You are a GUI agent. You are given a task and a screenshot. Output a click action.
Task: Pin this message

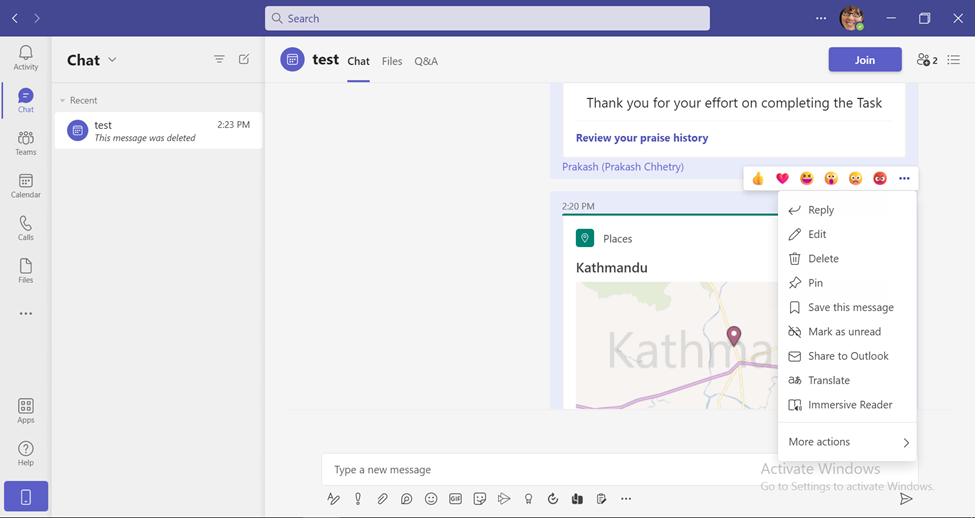coord(847,283)
